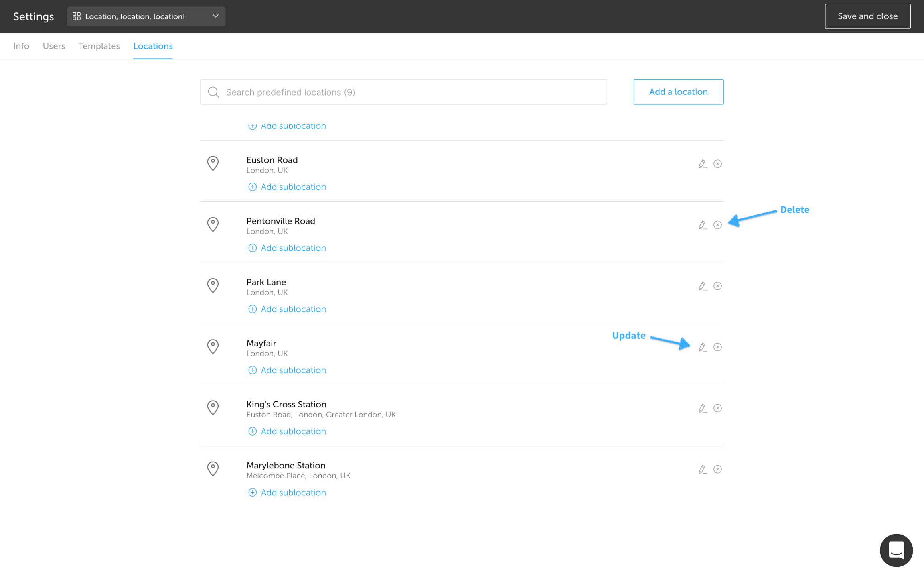Edit the Mayfair location

[x=702, y=347]
